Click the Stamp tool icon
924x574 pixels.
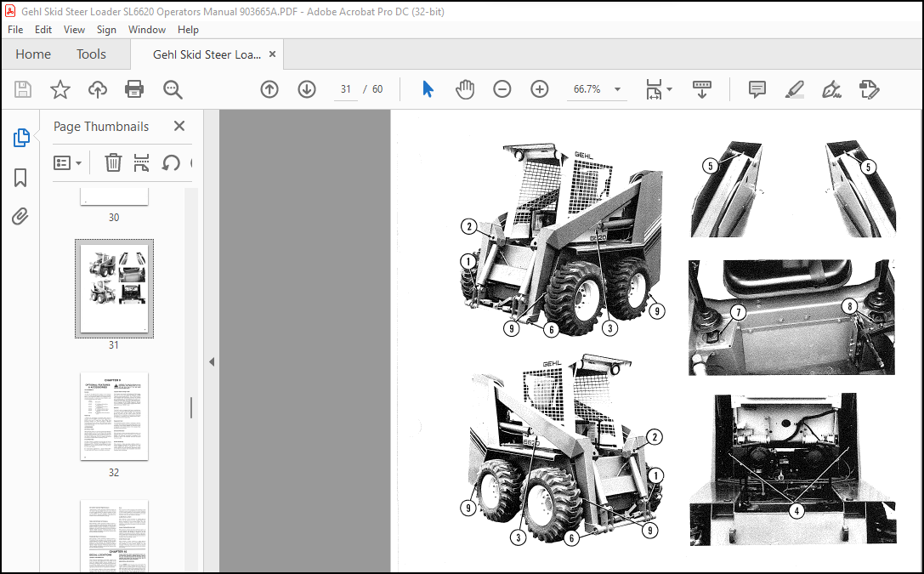point(870,89)
